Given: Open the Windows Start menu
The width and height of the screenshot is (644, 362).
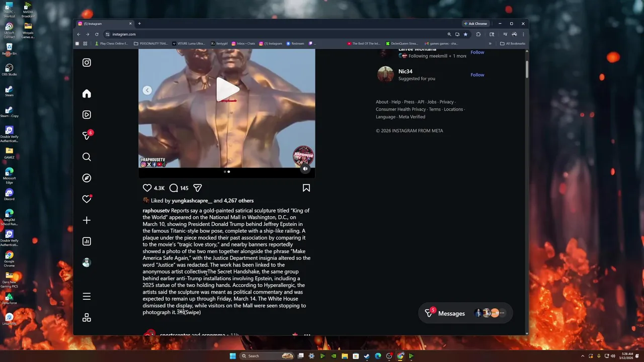Looking at the screenshot, I should click(x=232, y=356).
